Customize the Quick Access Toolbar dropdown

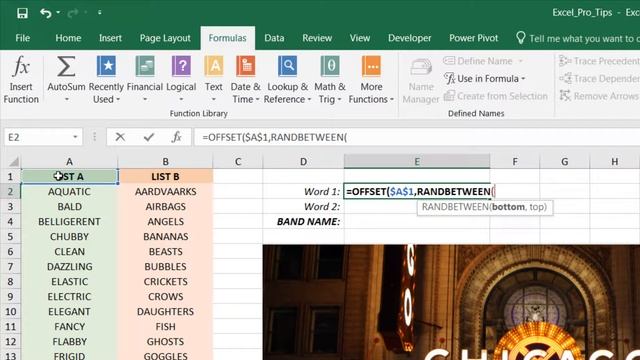point(100,13)
